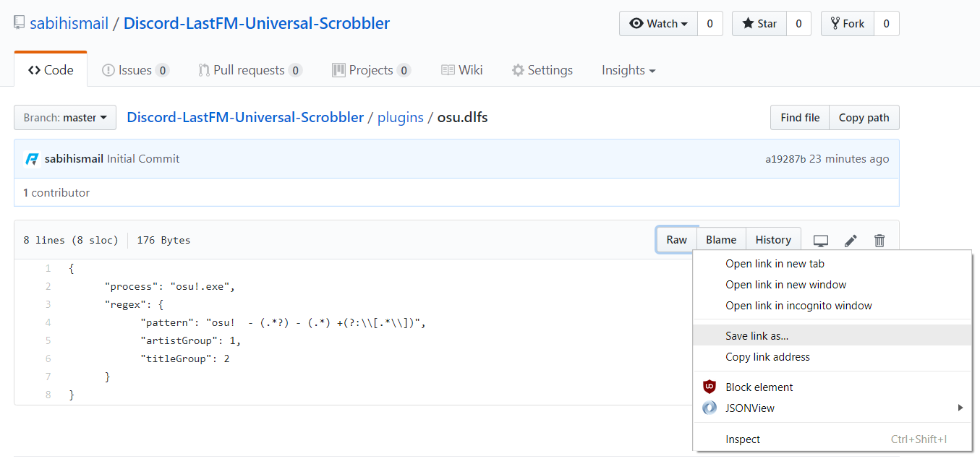Switch to Blame view
Screen dimensions: 980x464
[720, 239]
